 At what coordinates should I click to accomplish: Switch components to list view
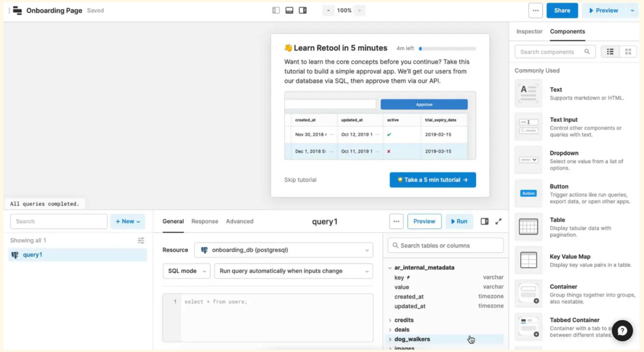point(610,51)
